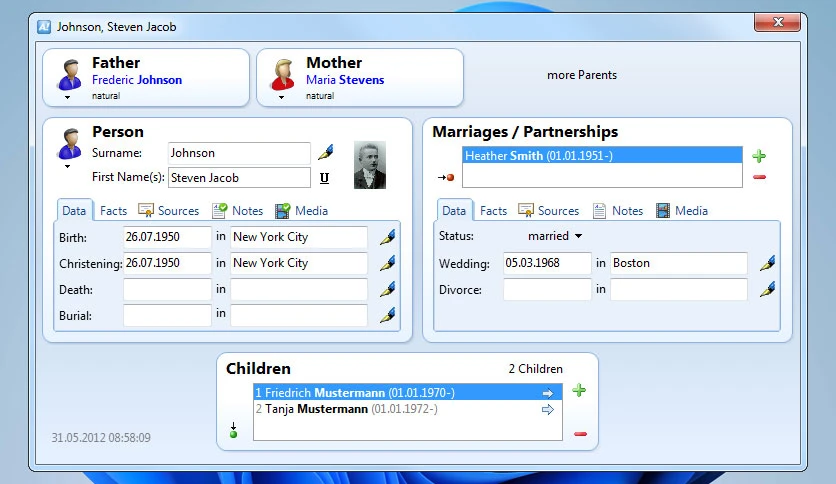Open Person Media tab
The image size is (836, 484).
point(302,211)
